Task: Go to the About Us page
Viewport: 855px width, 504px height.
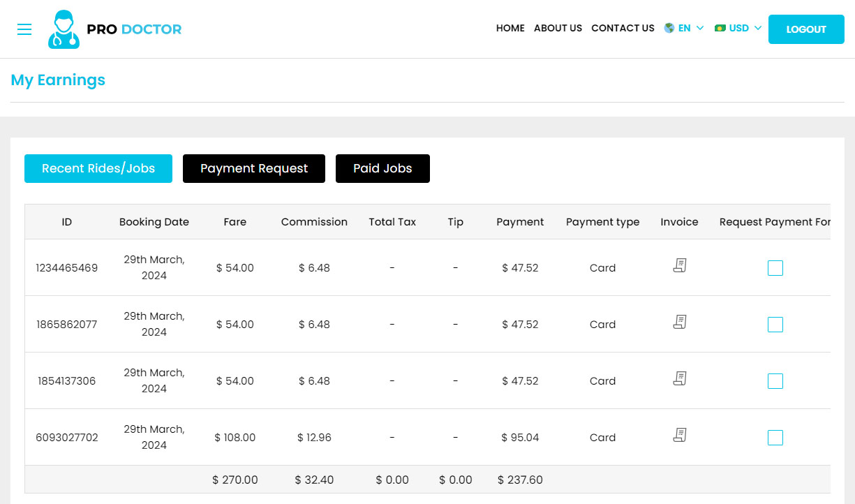Action: click(x=558, y=29)
